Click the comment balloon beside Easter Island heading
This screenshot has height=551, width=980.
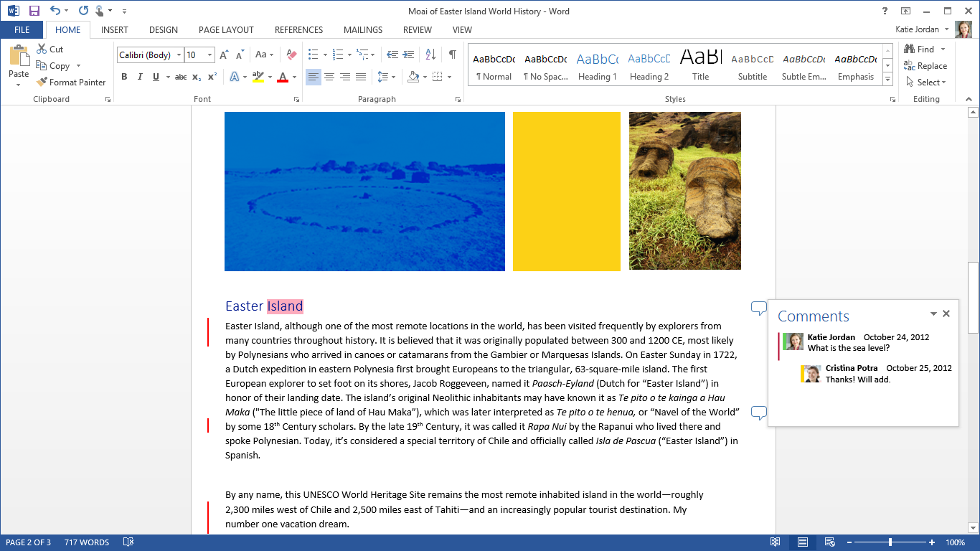click(x=758, y=308)
